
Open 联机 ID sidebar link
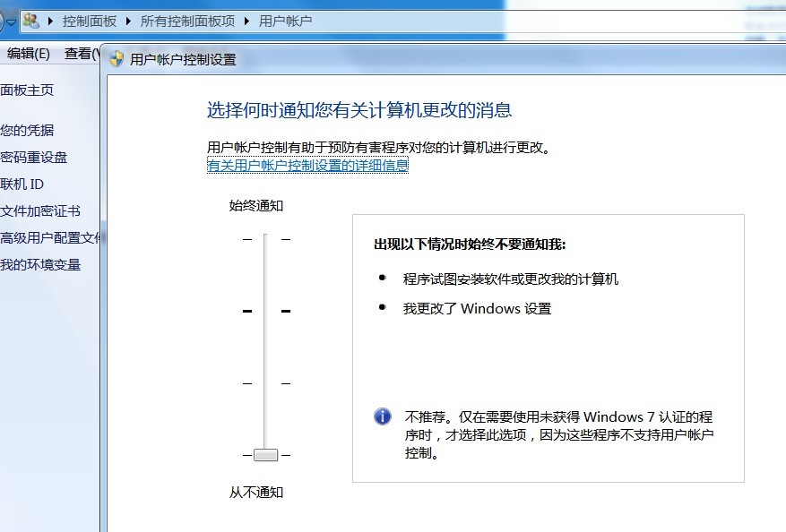pos(22,184)
